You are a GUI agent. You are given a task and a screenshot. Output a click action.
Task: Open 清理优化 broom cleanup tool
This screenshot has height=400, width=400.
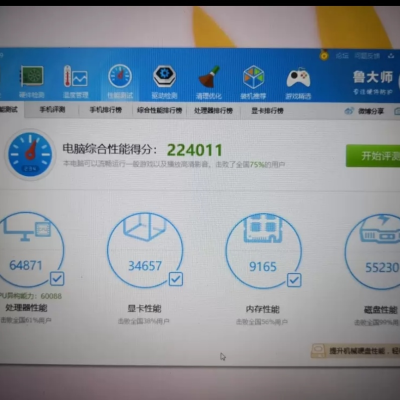click(x=209, y=82)
